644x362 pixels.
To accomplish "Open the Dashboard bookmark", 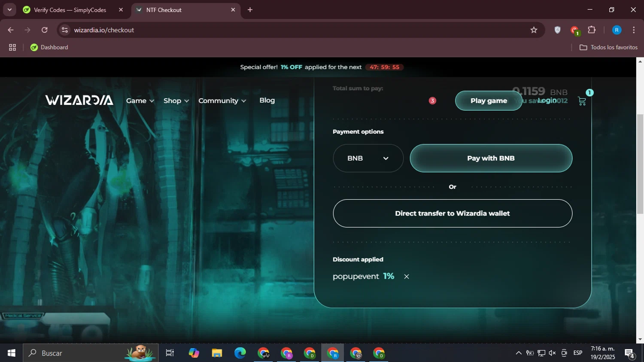I will coord(49,47).
